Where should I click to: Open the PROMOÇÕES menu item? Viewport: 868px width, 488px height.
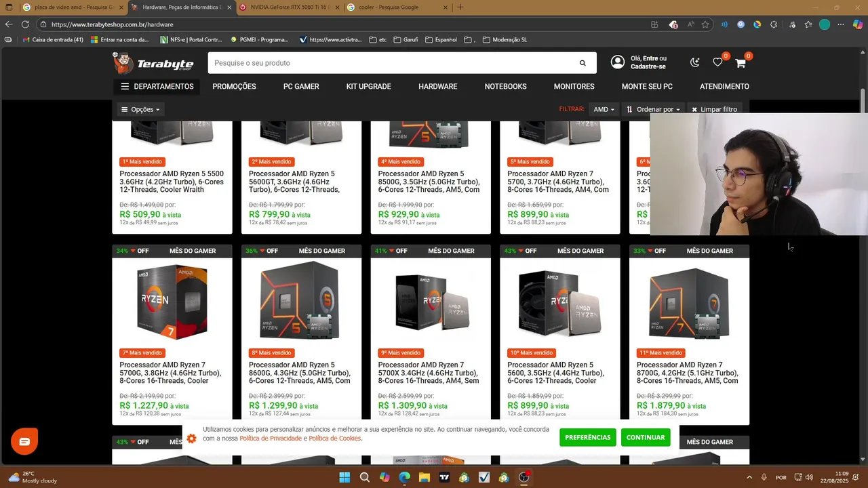234,87
